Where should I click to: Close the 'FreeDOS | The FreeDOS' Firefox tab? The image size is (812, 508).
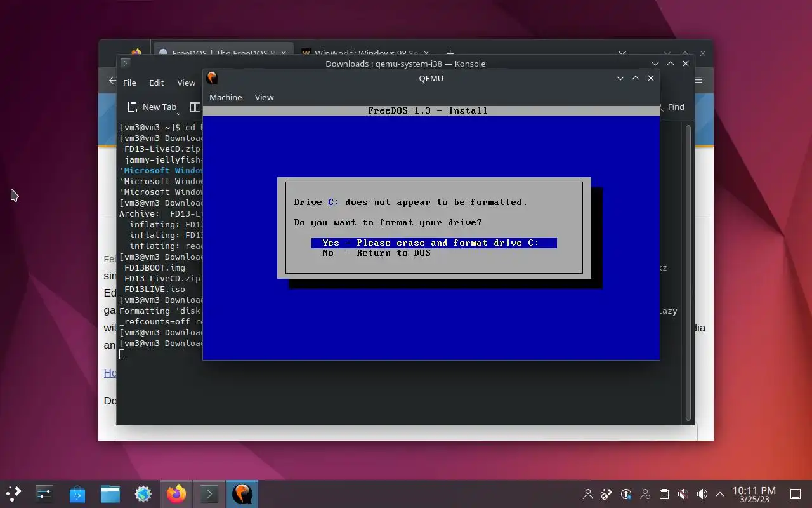(283, 53)
